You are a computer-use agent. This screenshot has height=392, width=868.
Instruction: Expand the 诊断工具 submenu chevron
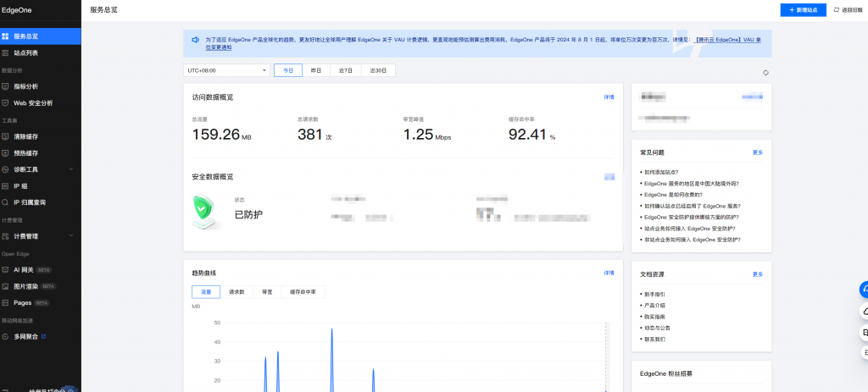pyautogui.click(x=71, y=169)
